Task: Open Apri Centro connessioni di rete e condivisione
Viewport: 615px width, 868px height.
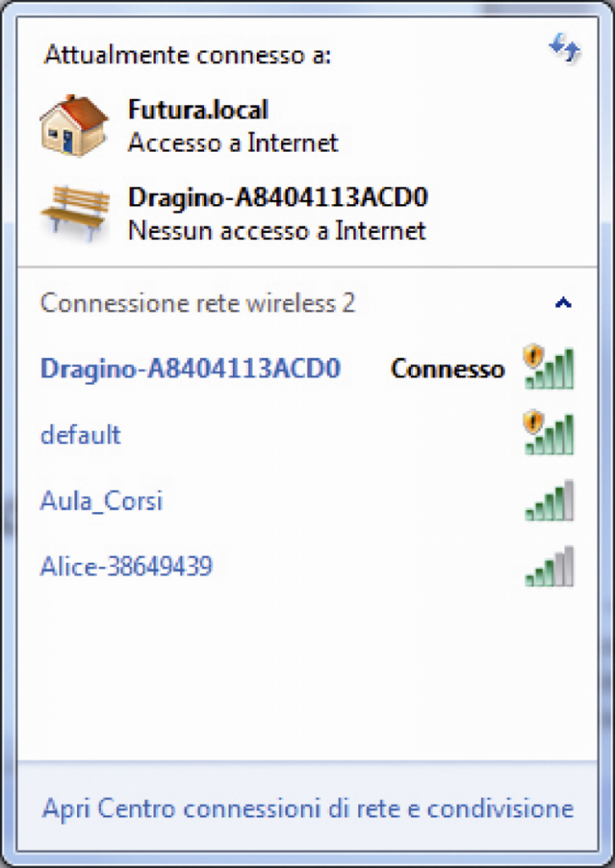Action: click(x=307, y=808)
